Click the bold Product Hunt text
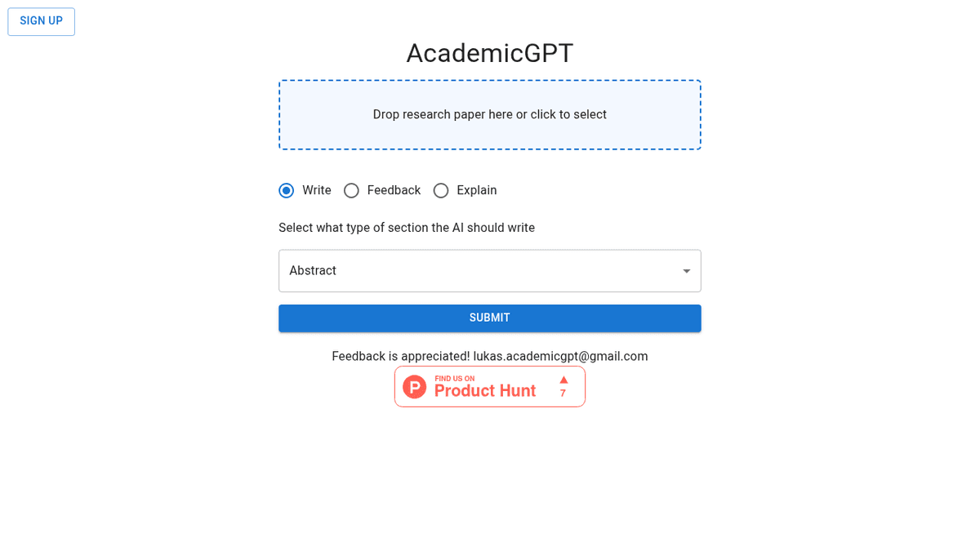This screenshot has height=551, width=980. point(485,391)
